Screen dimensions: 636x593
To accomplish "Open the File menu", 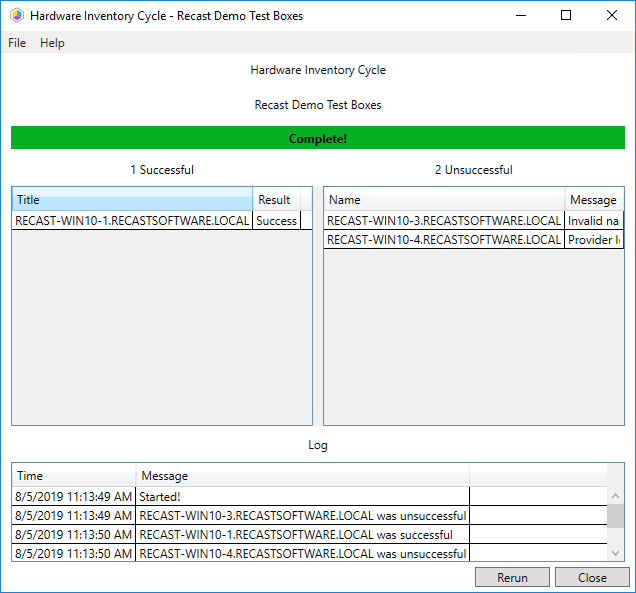I will (17, 43).
